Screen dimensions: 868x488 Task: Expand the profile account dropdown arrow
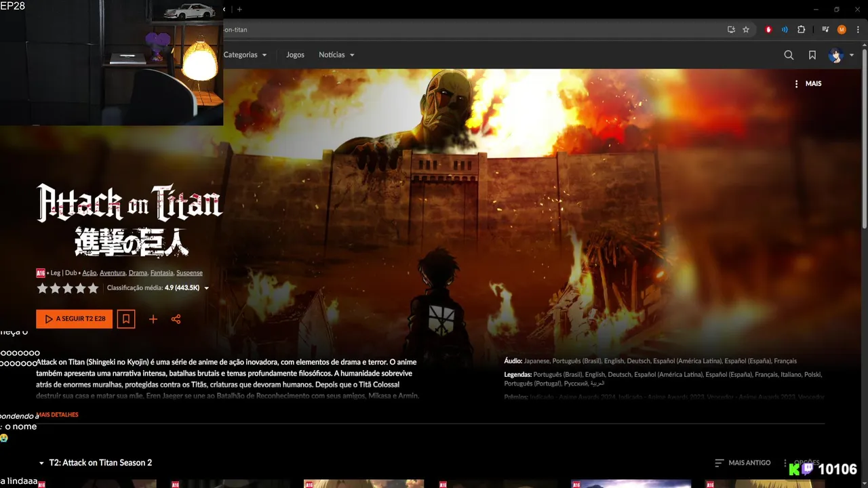pyautogui.click(x=852, y=56)
